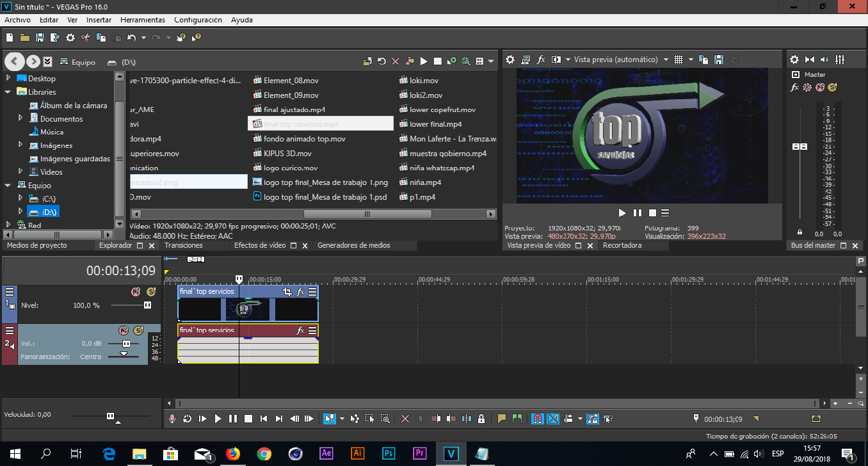Open video preview properties gear
Screen dimensions: 868x466
pos(510,60)
